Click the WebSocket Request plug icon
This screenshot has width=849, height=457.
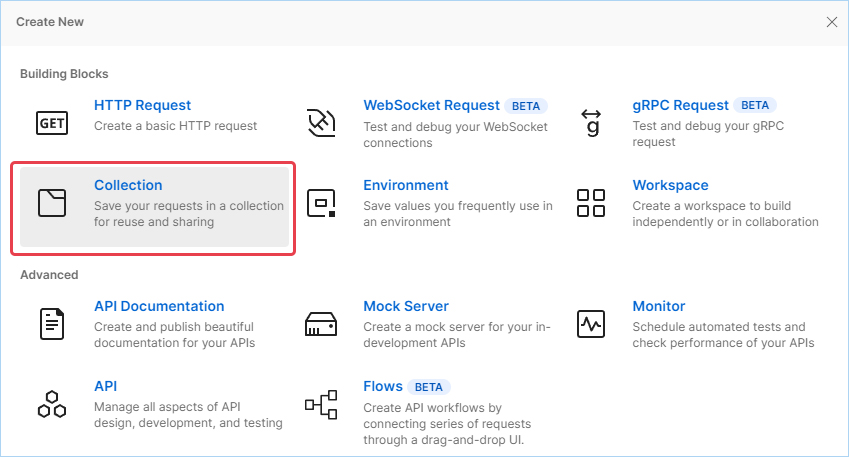[x=321, y=123]
